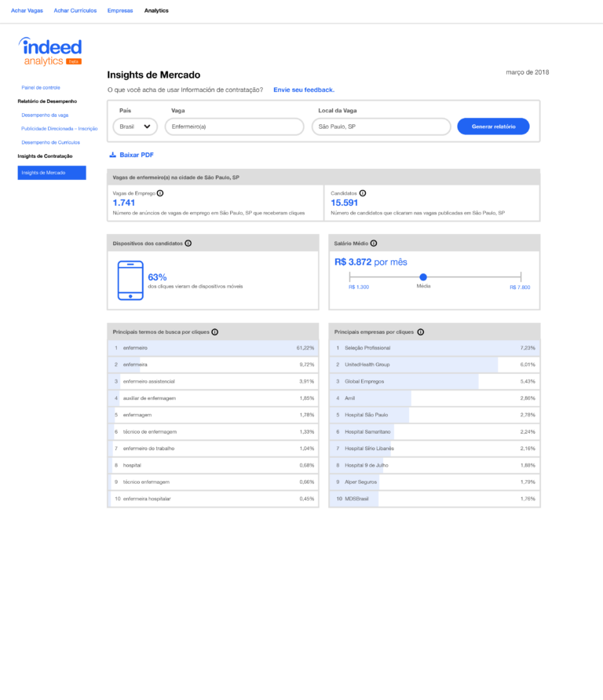Image resolution: width=603 pixels, height=700 pixels.
Task: Click the download icon beside Baixar PDF
Action: pyautogui.click(x=113, y=155)
